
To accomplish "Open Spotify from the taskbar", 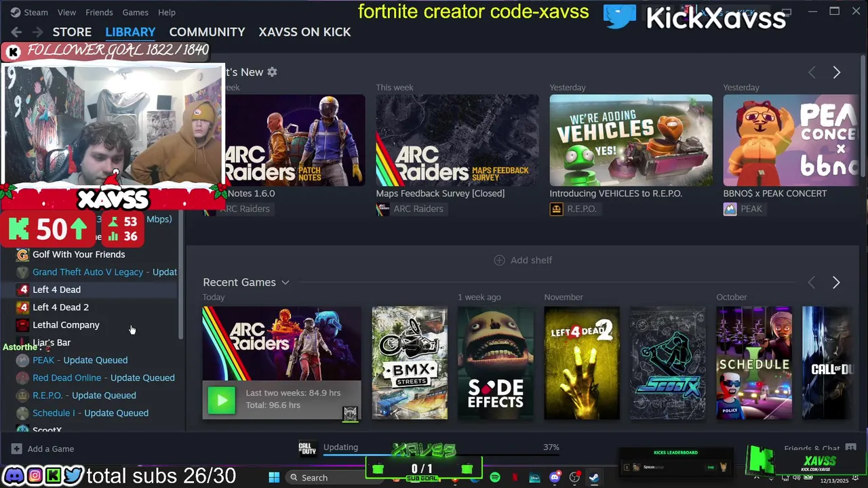I will tap(495, 477).
